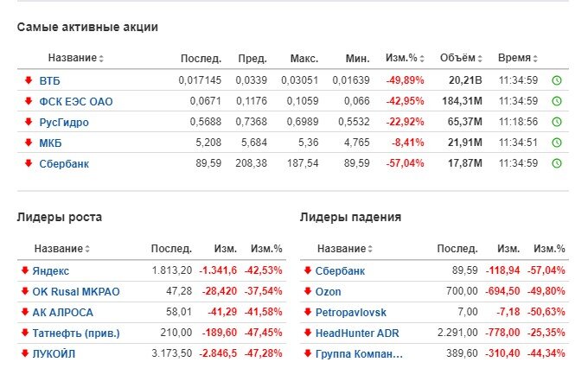Image resolution: width=588 pixels, height=381 pixels.
Task: Click the red down arrow beside Яндекс
Action: pyautogui.click(x=25, y=270)
